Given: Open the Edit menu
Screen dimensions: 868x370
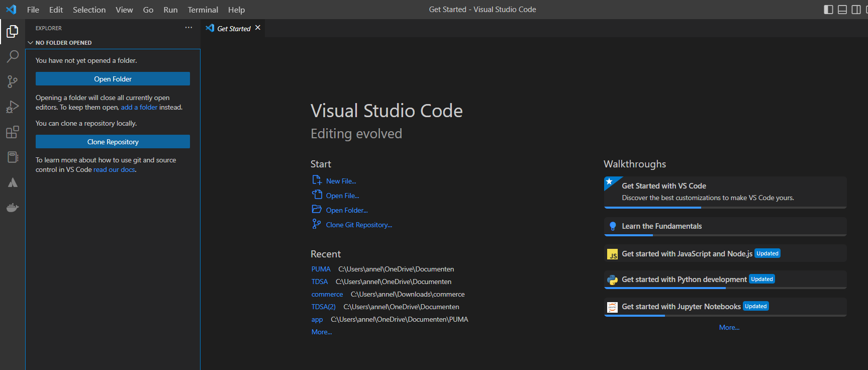Looking at the screenshot, I should coord(56,10).
